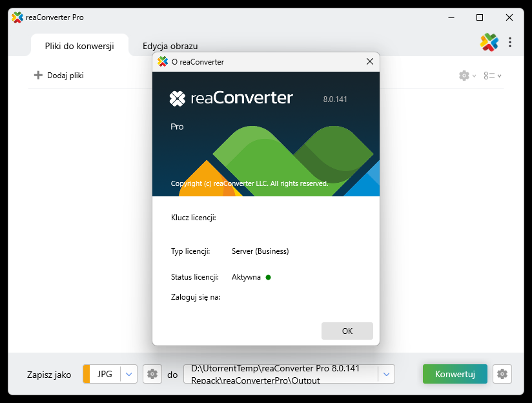
Task: Click the Pro edition text in the banner
Action: click(x=177, y=127)
